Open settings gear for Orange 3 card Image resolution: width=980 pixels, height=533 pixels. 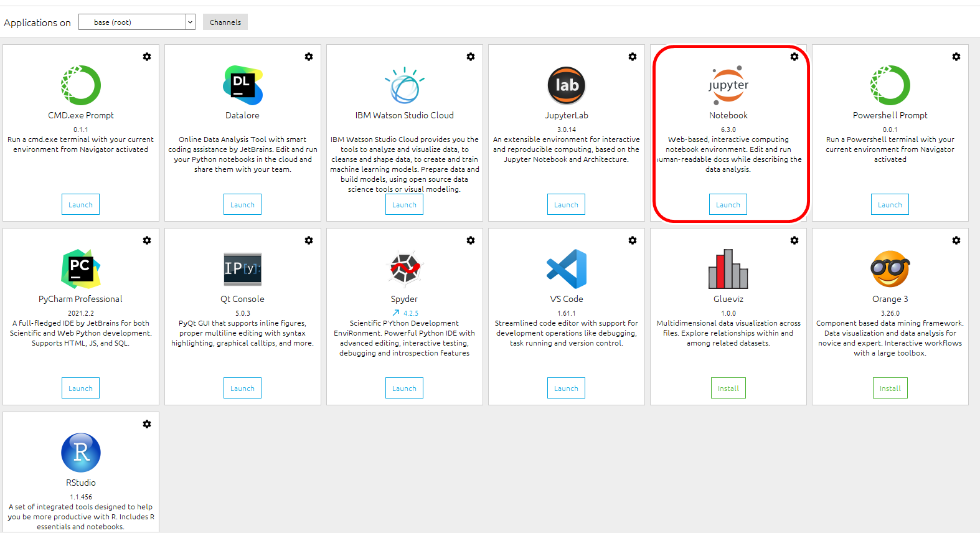tap(956, 240)
